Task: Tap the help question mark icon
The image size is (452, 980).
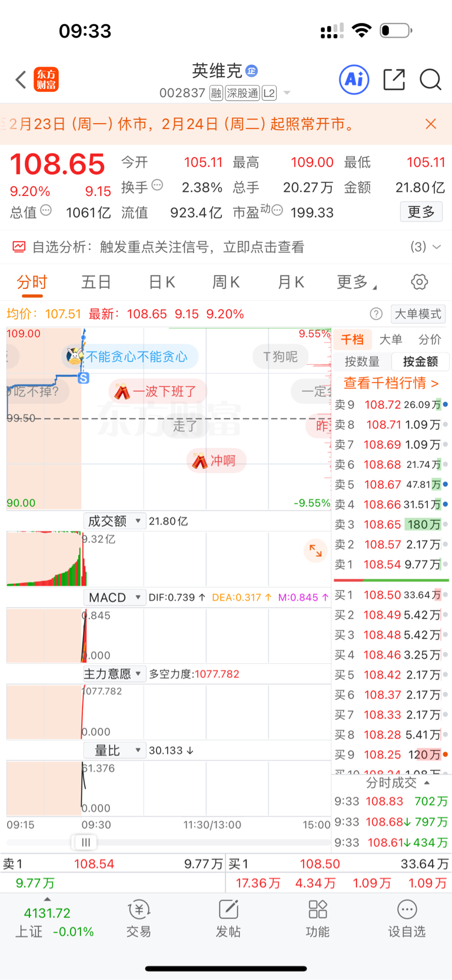Action: click(376, 314)
